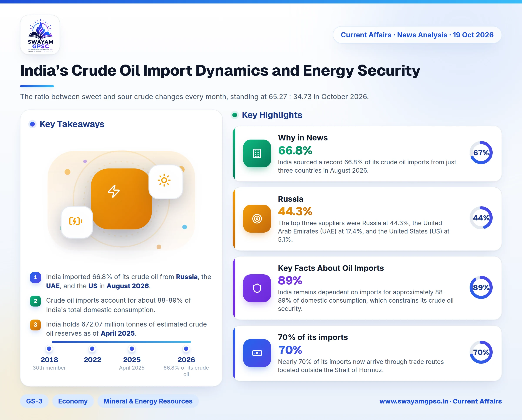The width and height of the screenshot is (522, 420).
Task: Click the purple 89% figure
Action: pyautogui.click(x=290, y=281)
